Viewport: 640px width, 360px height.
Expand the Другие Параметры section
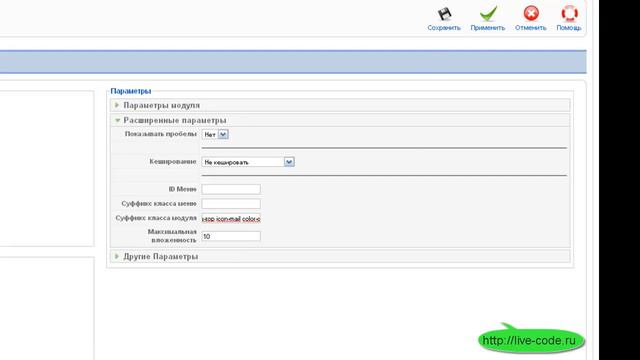pos(340,256)
